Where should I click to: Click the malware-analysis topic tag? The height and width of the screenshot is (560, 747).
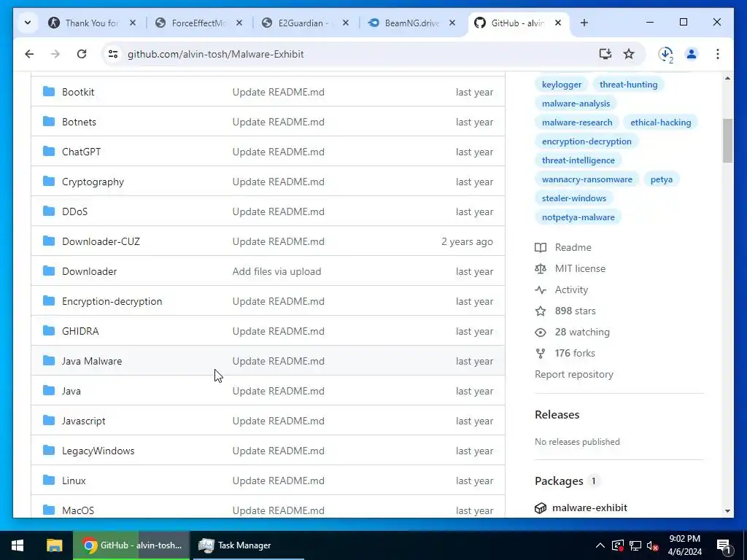(576, 104)
